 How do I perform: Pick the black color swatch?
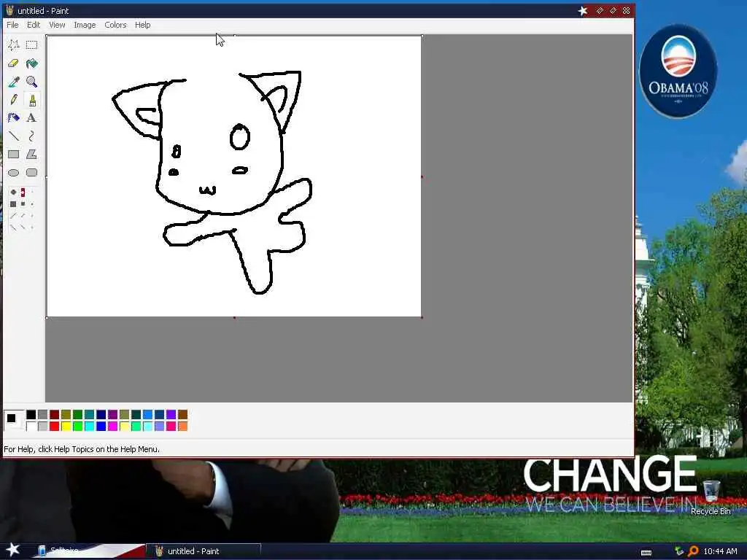(x=31, y=415)
